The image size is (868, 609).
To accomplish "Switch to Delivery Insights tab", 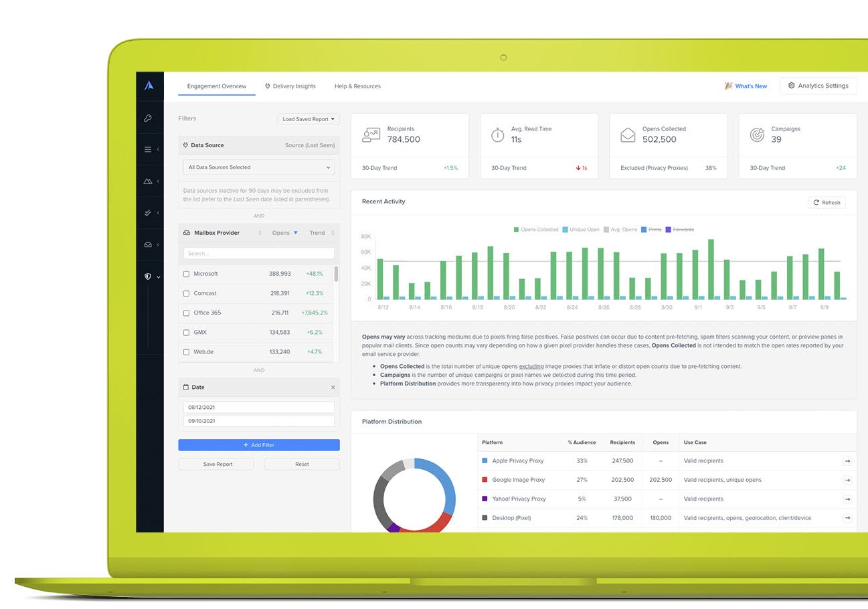I will click(290, 86).
